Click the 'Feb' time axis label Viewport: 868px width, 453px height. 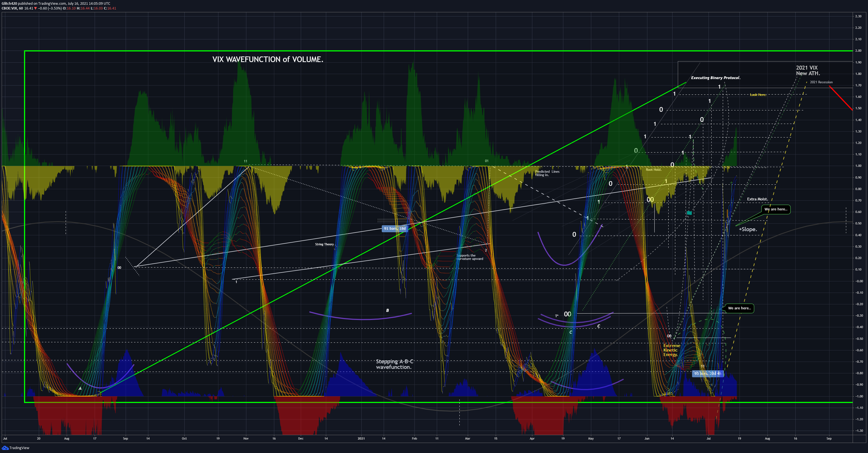click(x=414, y=438)
